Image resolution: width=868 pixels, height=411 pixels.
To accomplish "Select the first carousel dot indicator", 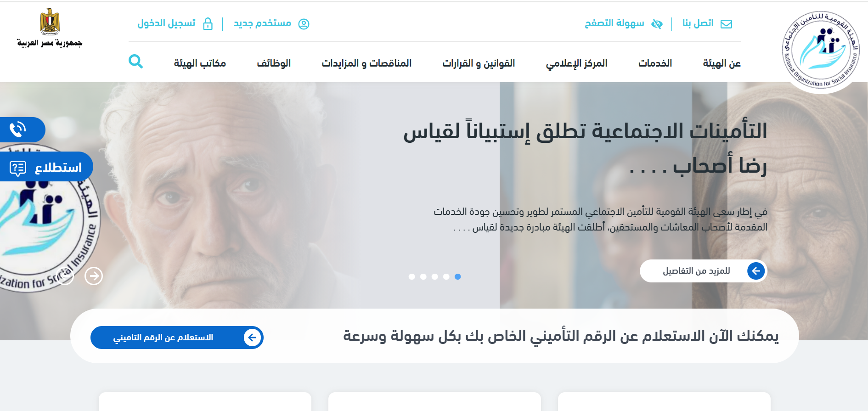I will [411, 276].
